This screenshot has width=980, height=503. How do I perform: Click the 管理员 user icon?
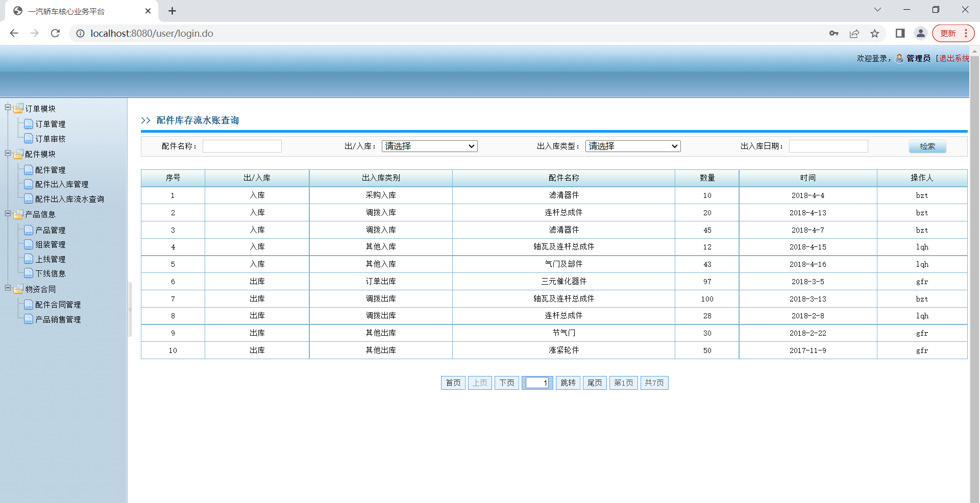pyautogui.click(x=899, y=58)
